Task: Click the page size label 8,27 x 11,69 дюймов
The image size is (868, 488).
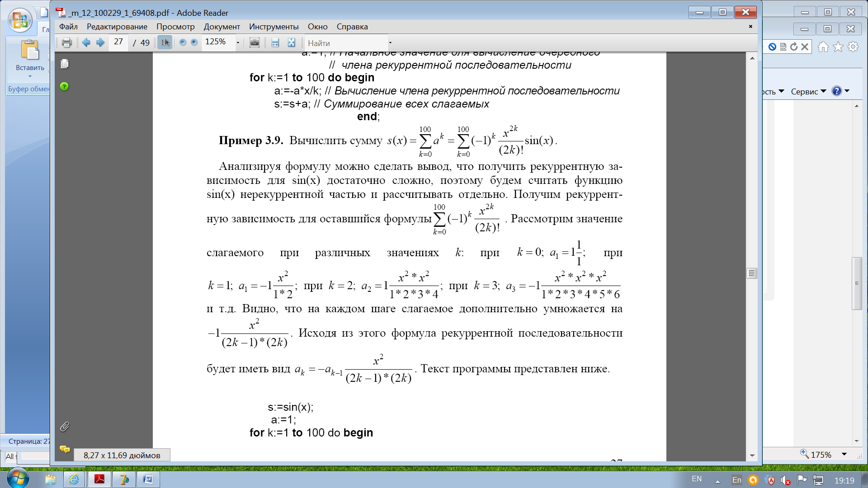Action: click(122, 455)
